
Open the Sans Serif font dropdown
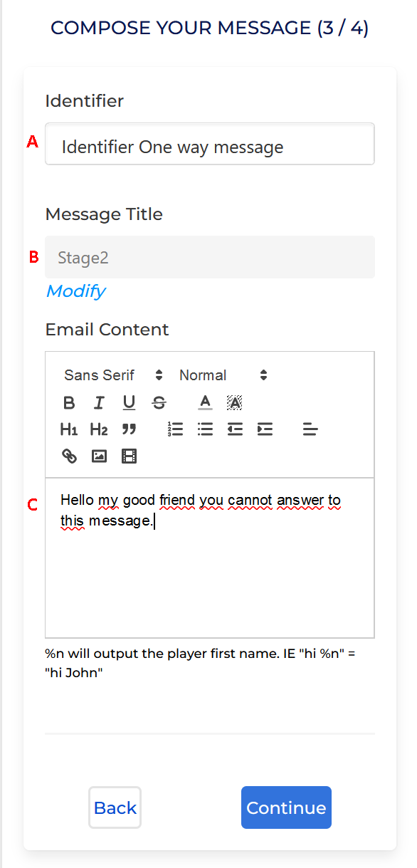click(113, 375)
